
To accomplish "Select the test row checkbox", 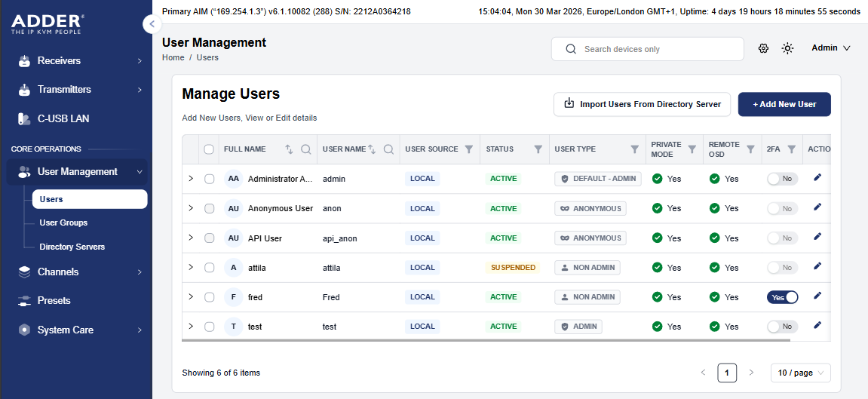I will click(x=209, y=327).
